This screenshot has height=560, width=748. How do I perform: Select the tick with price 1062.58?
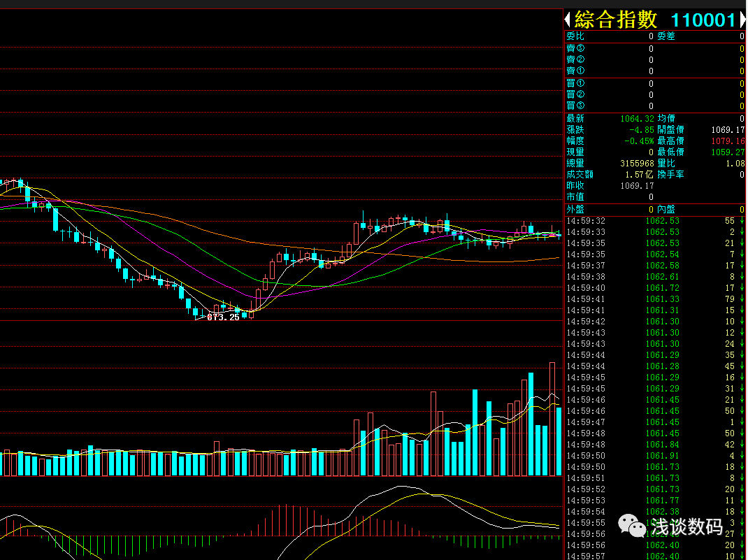coord(656,266)
